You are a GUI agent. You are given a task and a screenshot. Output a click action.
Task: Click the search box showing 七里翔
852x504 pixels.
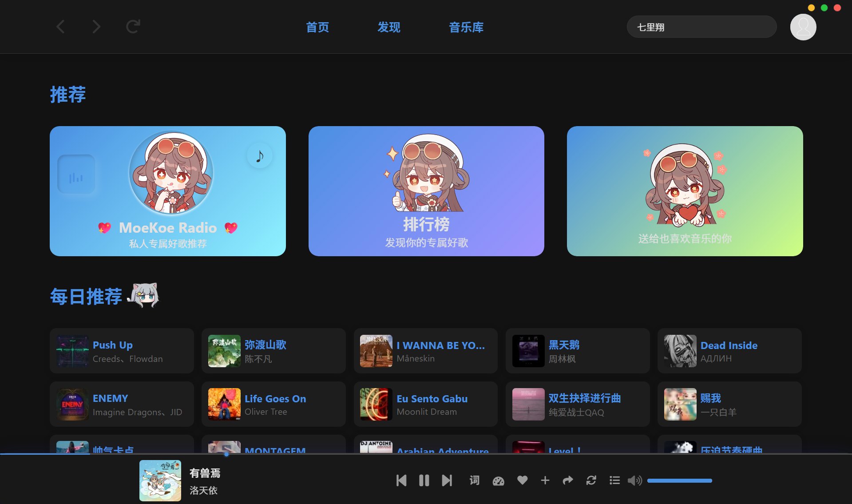click(701, 27)
